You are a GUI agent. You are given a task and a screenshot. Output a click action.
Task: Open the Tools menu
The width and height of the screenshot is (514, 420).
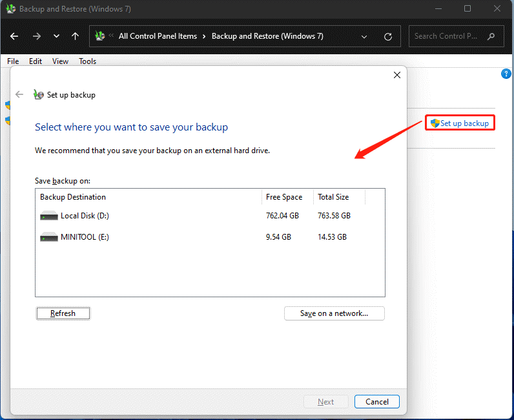click(x=87, y=61)
